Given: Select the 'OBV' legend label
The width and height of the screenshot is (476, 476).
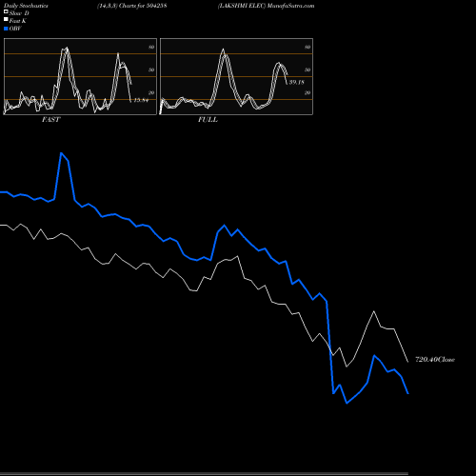Looking at the screenshot, I should coord(15,29).
